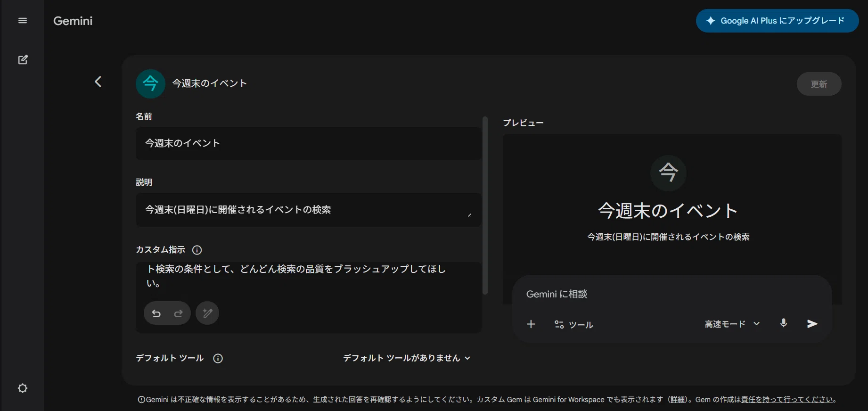Screen dimensions: 868x411
Task: Click the 更新 button
Action: point(819,84)
